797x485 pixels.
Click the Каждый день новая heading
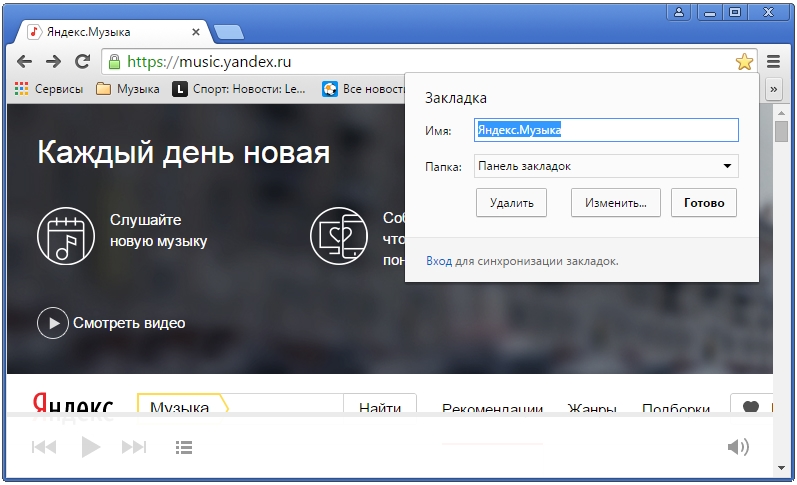pyautogui.click(x=183, y=152)
